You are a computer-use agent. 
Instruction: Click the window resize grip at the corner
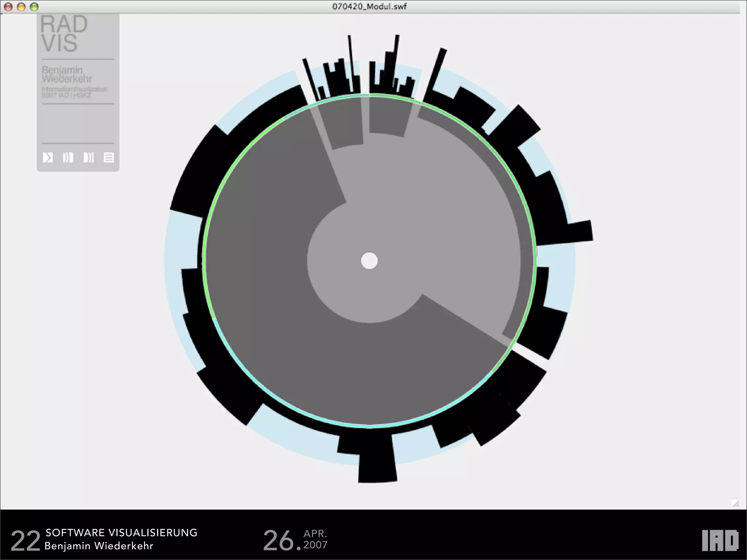pyautogui.click(x=736, y=503)
